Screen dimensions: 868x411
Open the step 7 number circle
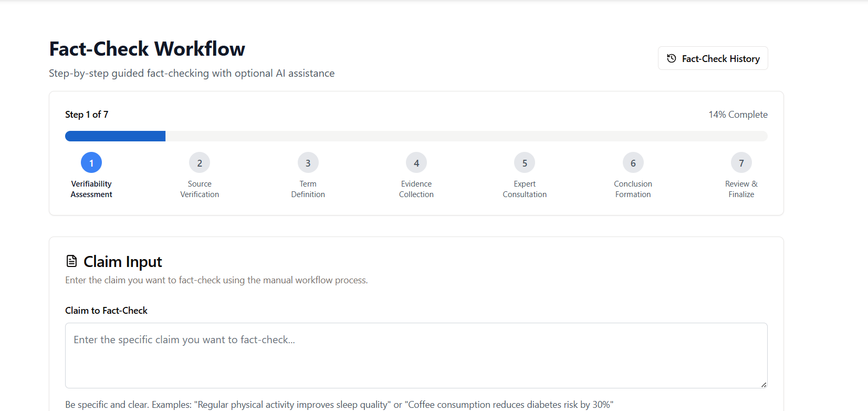pyautogui.click(x=741, y=163)
